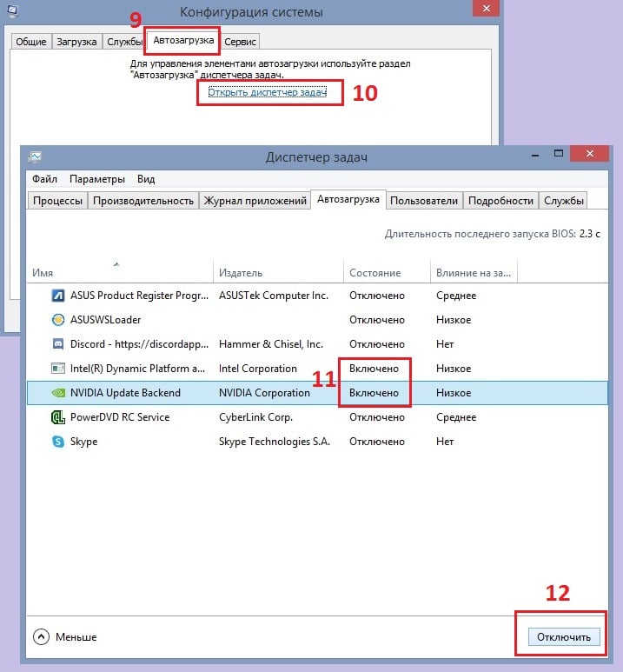Select the Intel(R) Dynamic Platform a... entry
Image resolution: width=623 pixels, height=672 pixels.
(137, 369)
